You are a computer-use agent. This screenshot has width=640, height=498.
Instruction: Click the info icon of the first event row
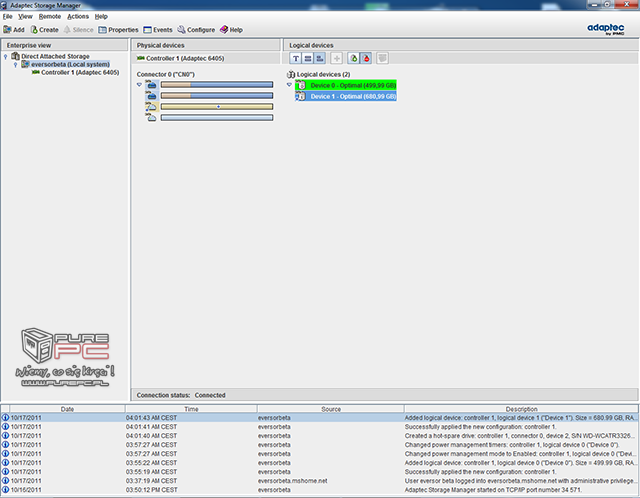tap(5, 418)
